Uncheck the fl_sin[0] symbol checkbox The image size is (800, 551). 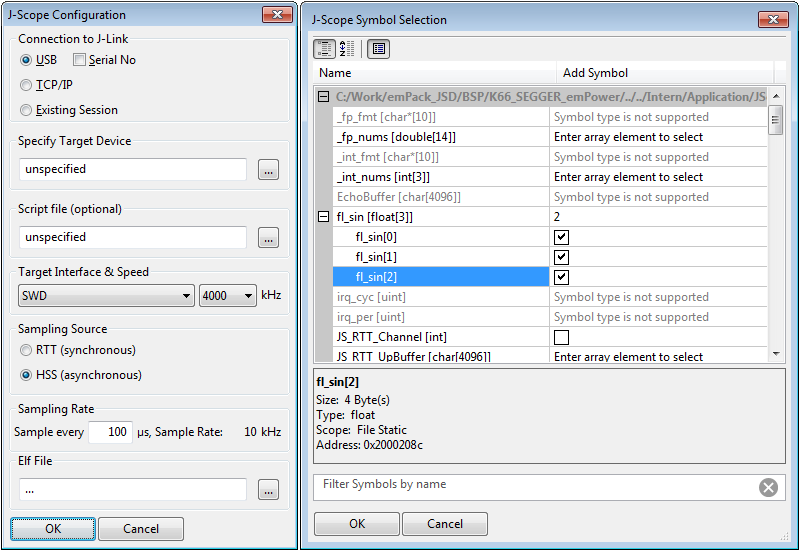[561, 237]
